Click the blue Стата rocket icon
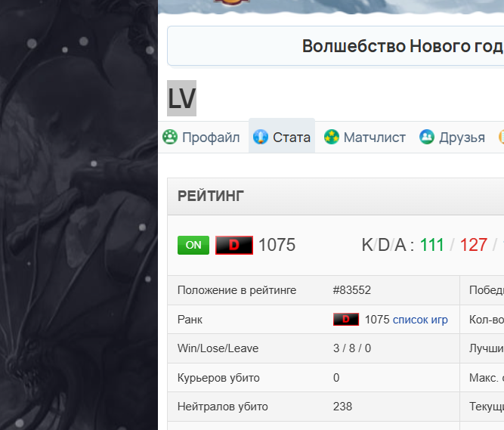Image resolution: width=504 pixels, height=430 pixels. [x=261, y=137]
